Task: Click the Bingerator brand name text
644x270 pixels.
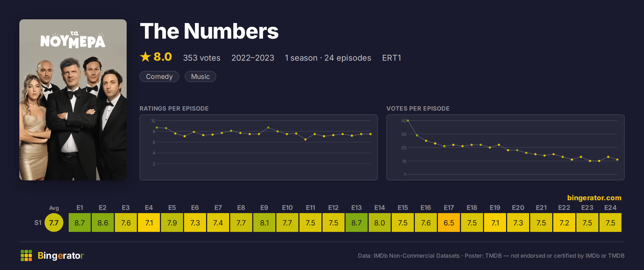Action: 61,256
